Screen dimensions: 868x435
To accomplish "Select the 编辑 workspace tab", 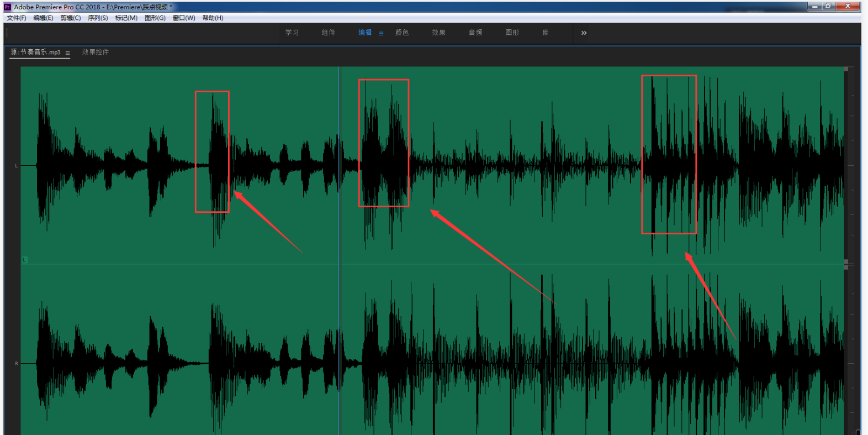I will [x=365, y=33].
